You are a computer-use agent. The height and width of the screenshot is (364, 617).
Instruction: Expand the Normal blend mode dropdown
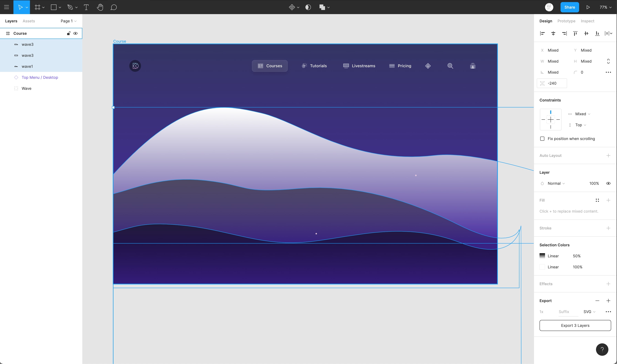(556, 184)
